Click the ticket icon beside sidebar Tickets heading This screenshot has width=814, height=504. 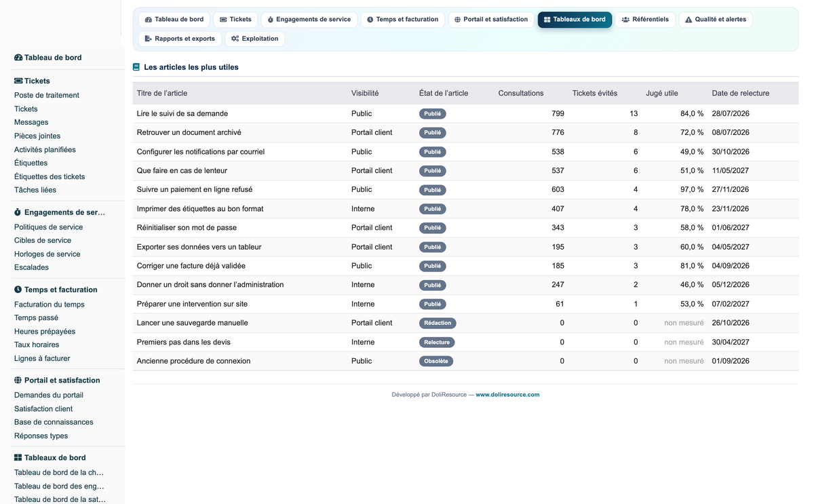(18, 81)
